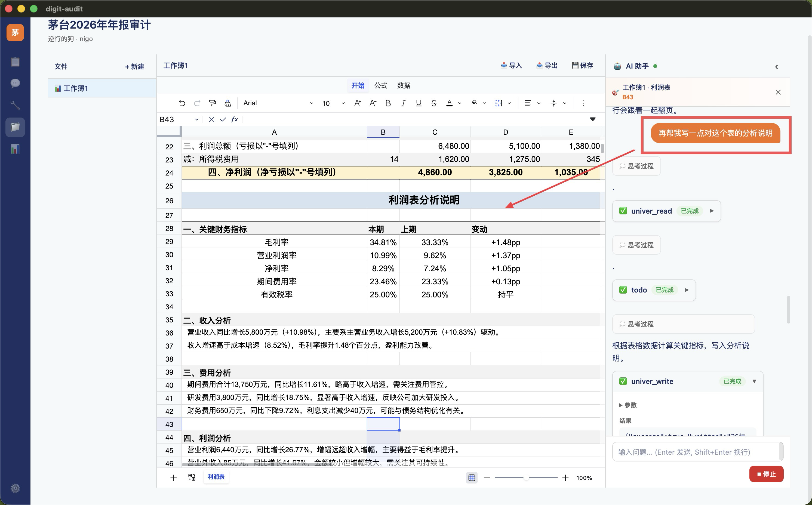This screenshot has height=505, width=812.
Task: Click the 导入 import button
Action: 511,66
